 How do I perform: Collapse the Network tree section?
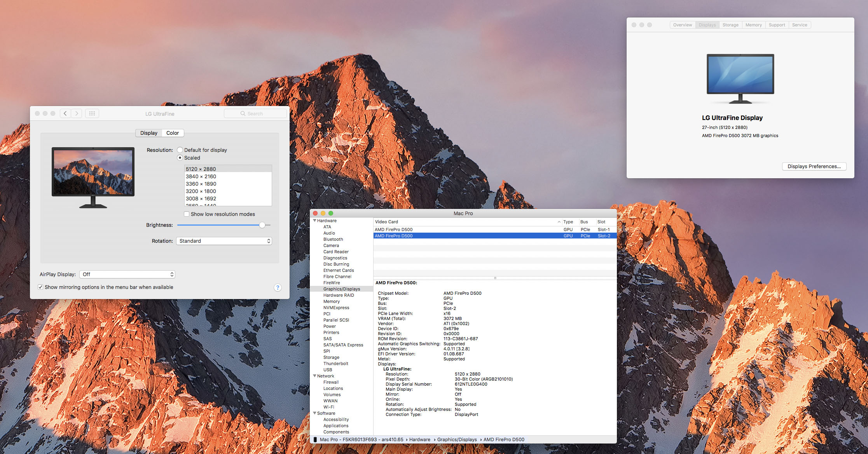tap(315, 376)
